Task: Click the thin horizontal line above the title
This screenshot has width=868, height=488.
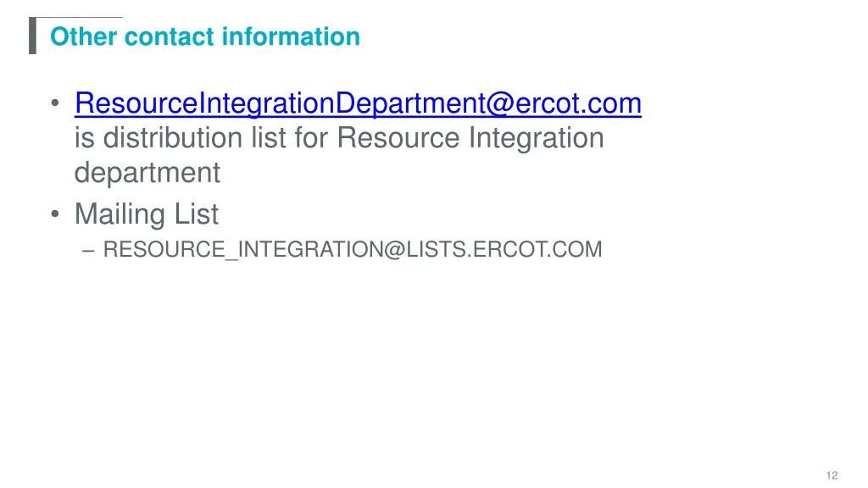Action: click(79, 18)
